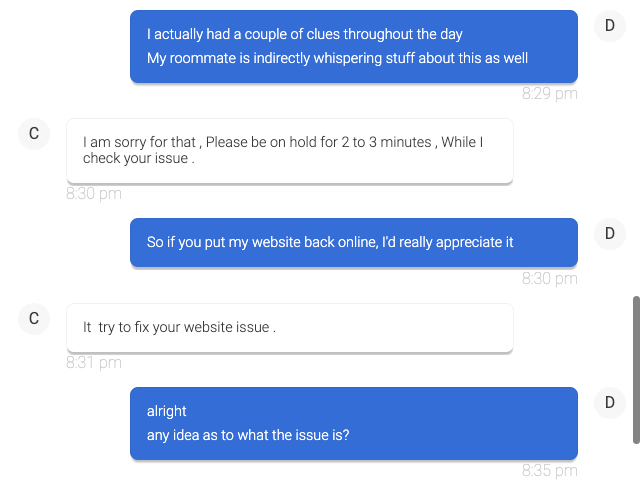Click the 8:30 pm timestamp under the hold message
This screenshot has width=641, height=485.
[94, 193]
